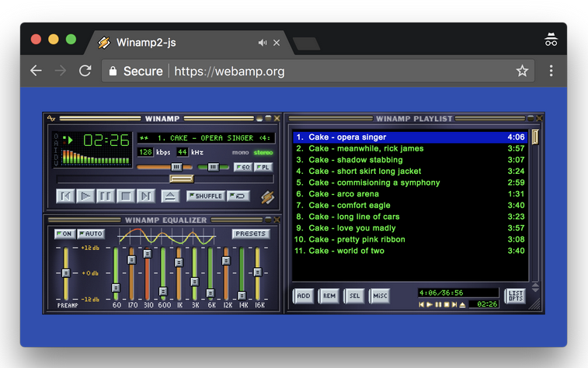
Task: Toggle Repeat mode button
Action: (238, 196)
